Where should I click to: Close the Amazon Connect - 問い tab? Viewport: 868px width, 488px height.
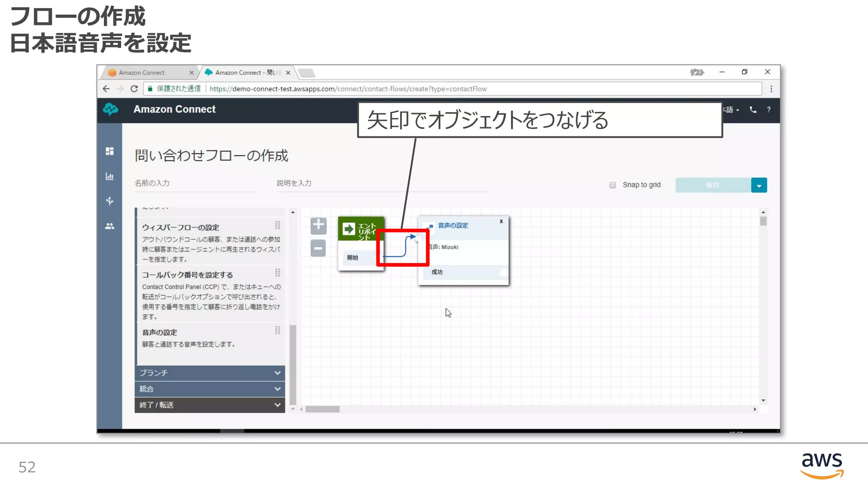pos(288,73)
